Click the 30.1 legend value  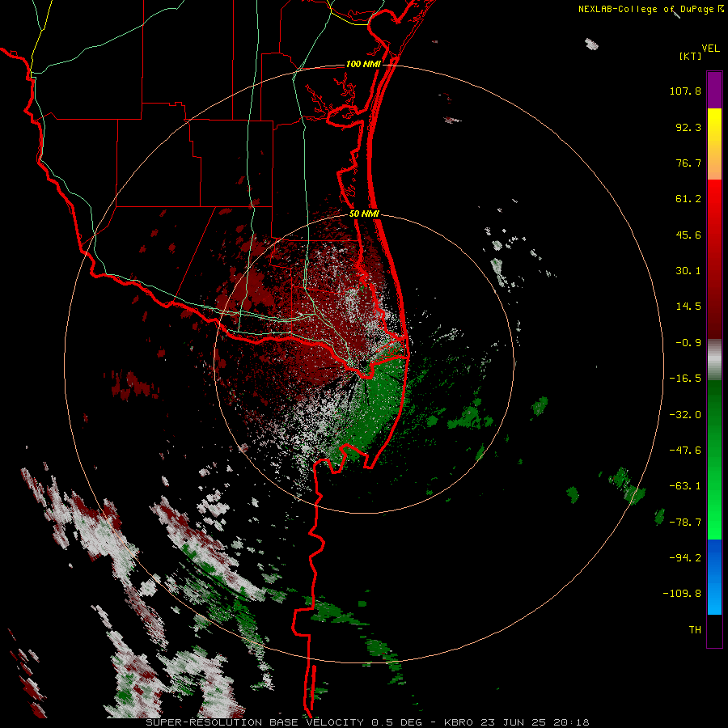point(688,271)
